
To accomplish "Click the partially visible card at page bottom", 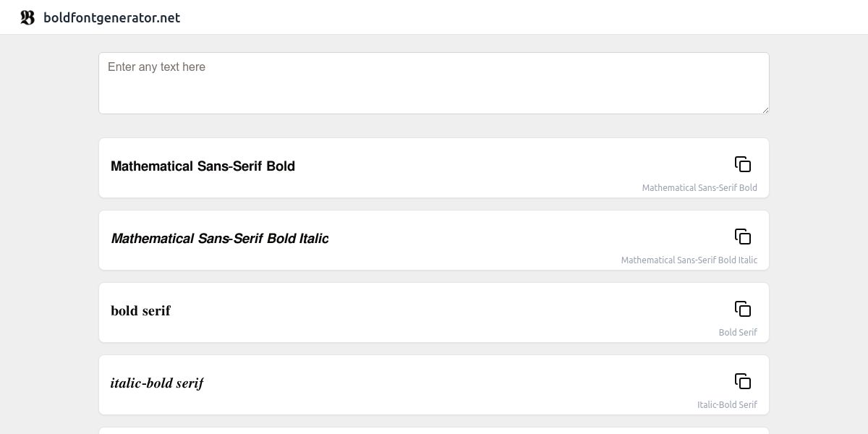I will (434, 431).
